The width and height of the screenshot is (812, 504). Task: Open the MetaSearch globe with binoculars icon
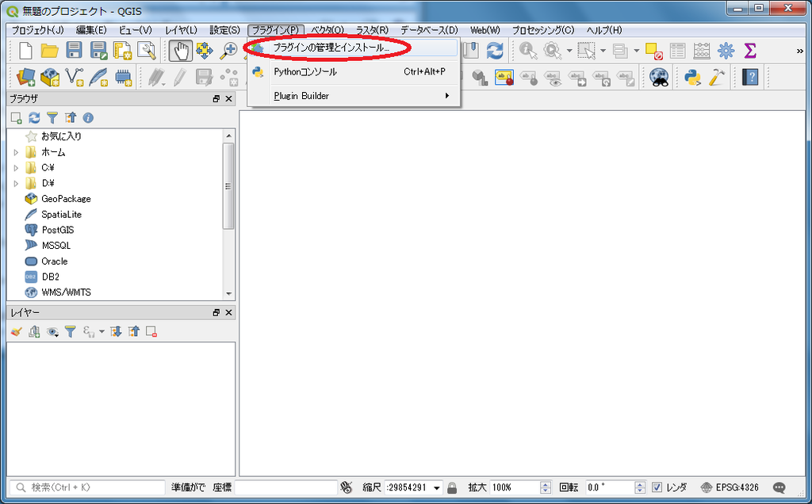tap(659, 77)
